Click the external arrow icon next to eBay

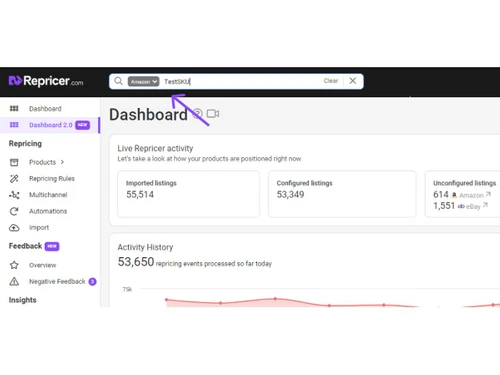pyautogui.click(x=485, y=205)
